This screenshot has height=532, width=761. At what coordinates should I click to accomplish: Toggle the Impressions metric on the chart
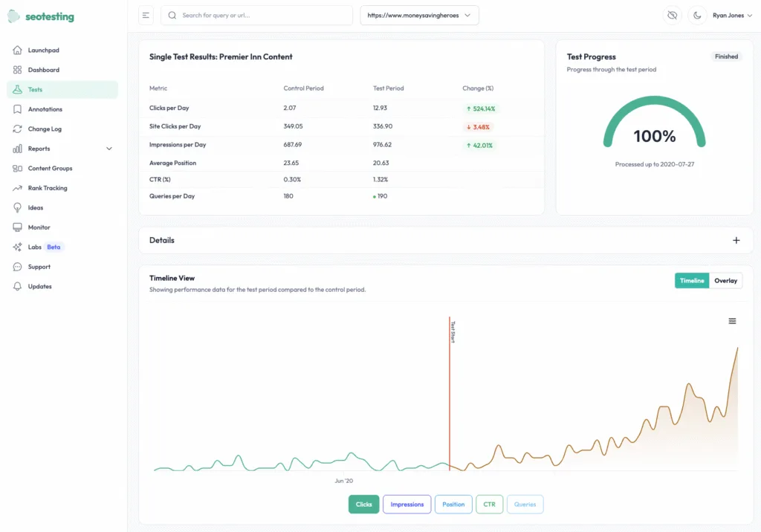coord(407,504)
